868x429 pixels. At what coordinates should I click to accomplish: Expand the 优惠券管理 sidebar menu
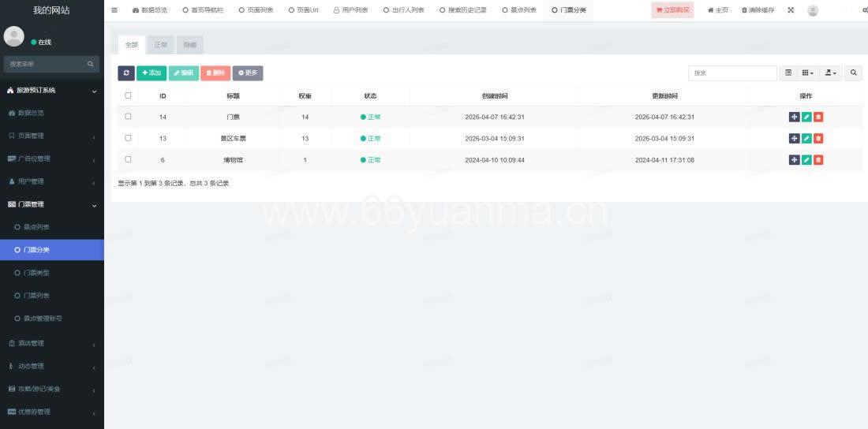52,412
